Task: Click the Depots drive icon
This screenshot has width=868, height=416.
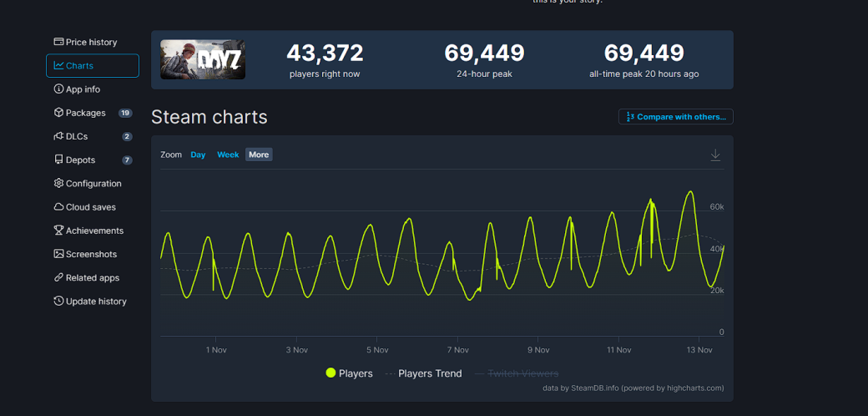Action: pyautogui.click(x=58, y=160)
